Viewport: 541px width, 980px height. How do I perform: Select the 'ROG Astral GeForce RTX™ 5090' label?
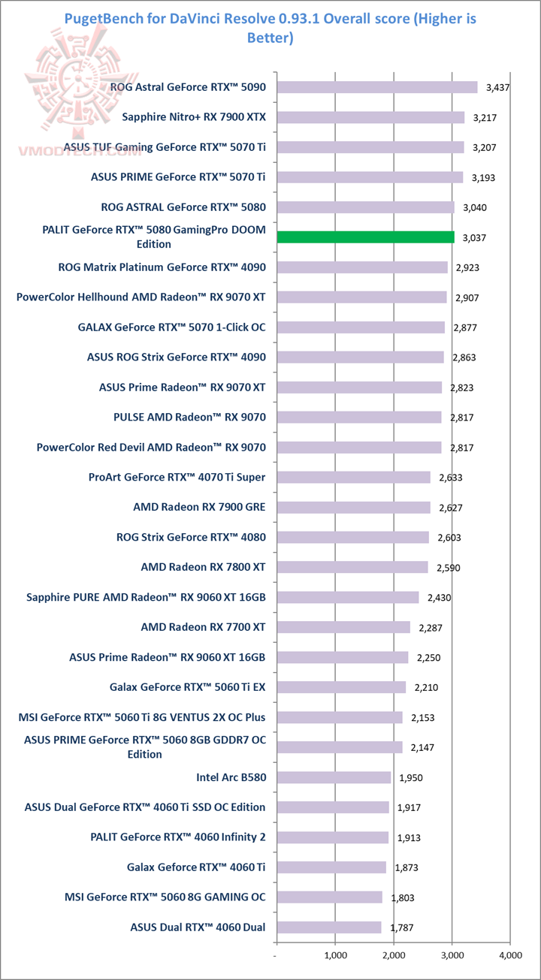pos(188,87)
